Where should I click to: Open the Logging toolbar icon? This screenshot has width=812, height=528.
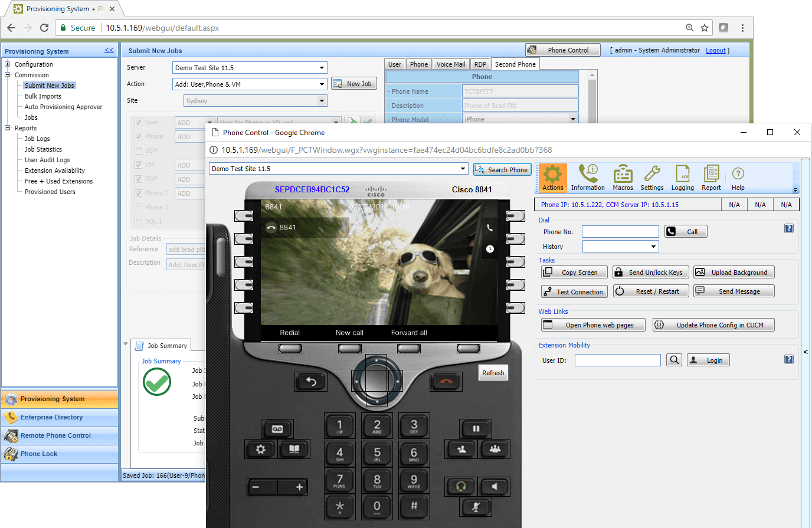(x=683, y=178)
